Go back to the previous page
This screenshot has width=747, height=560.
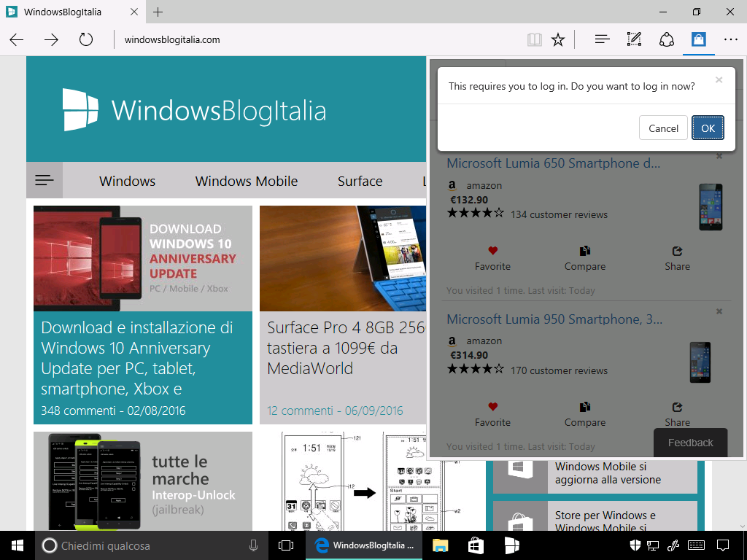click(x=17, y=39)
